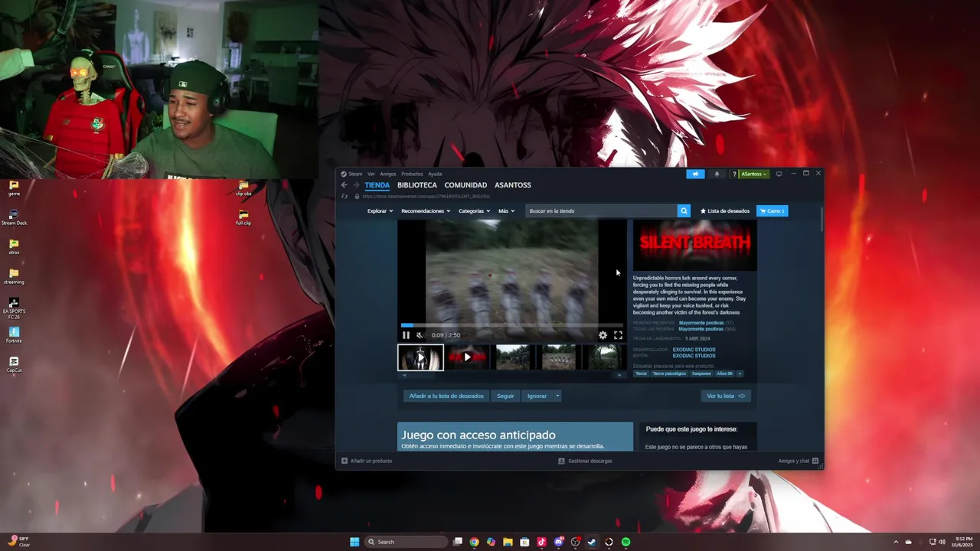Enter fullscreen mode for trailer
Image resolution: width=980 pixels, height=551 pixels.
click(x=618, y=335)
